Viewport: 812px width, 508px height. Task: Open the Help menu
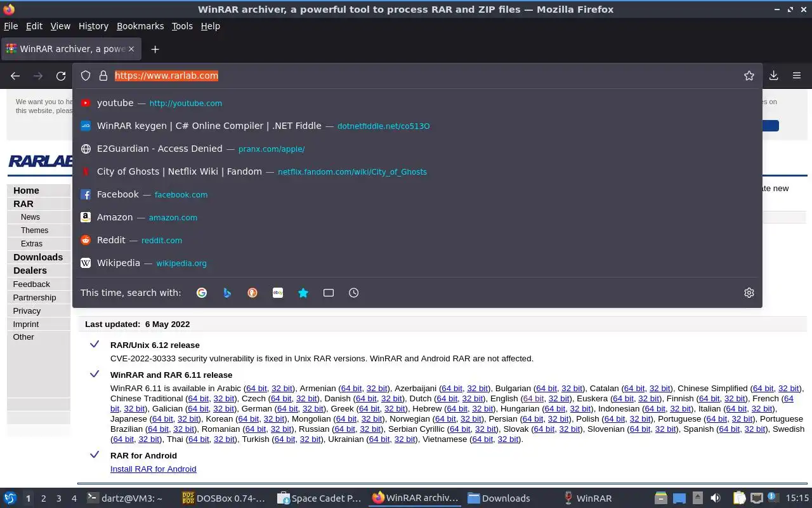click(210, 26)
